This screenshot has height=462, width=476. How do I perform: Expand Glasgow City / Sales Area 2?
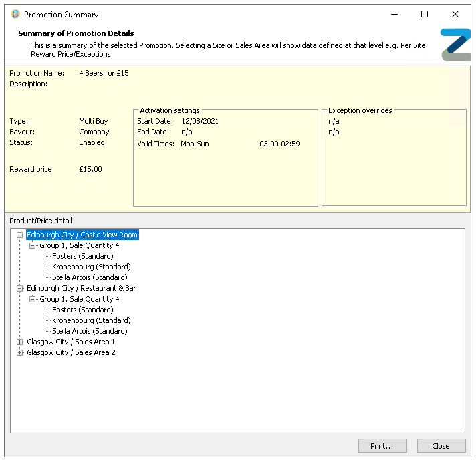pos(20,352)
